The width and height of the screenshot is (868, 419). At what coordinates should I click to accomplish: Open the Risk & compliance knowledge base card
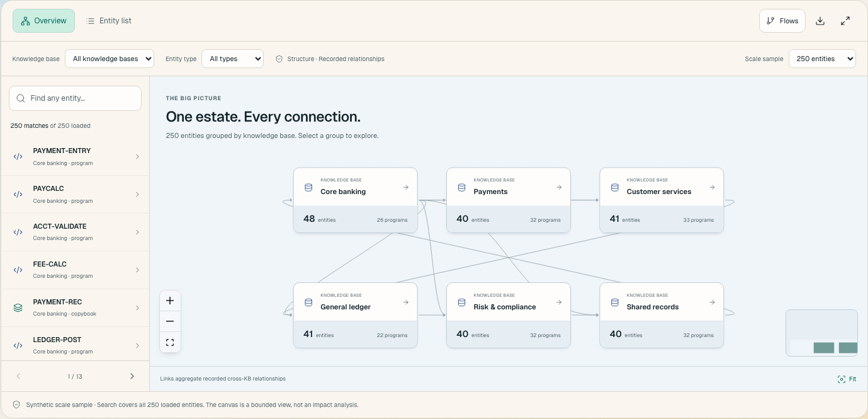pyautogui.click(x=508, y=315)
